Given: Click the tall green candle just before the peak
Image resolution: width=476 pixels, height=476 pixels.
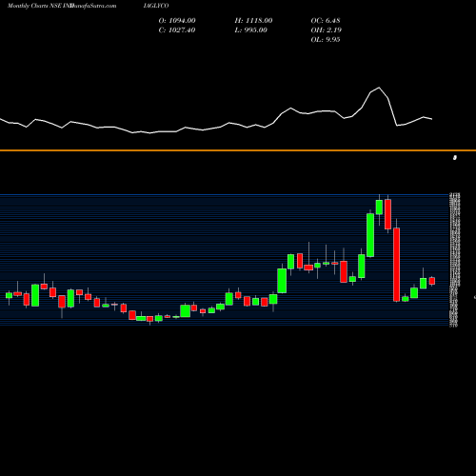Looking at the screenshot, I should 370,235.
